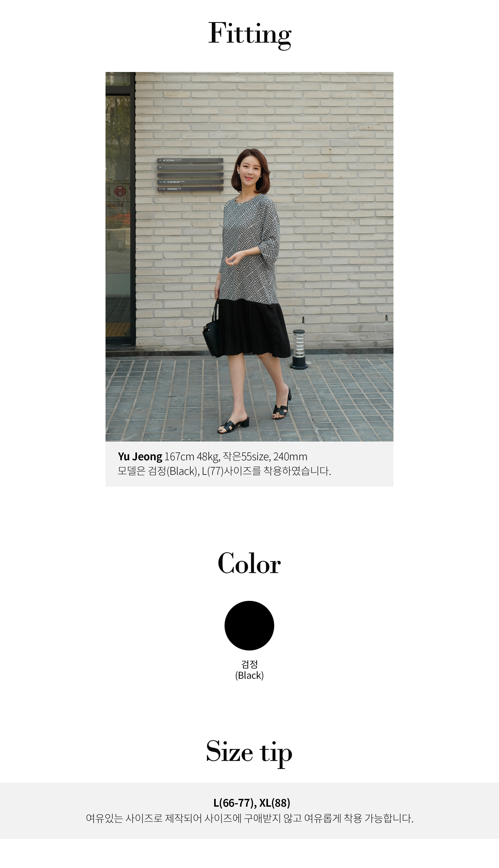Click the Yu Jeong model name text
This screenshot has height=868, width=499.
coord(140,456)
